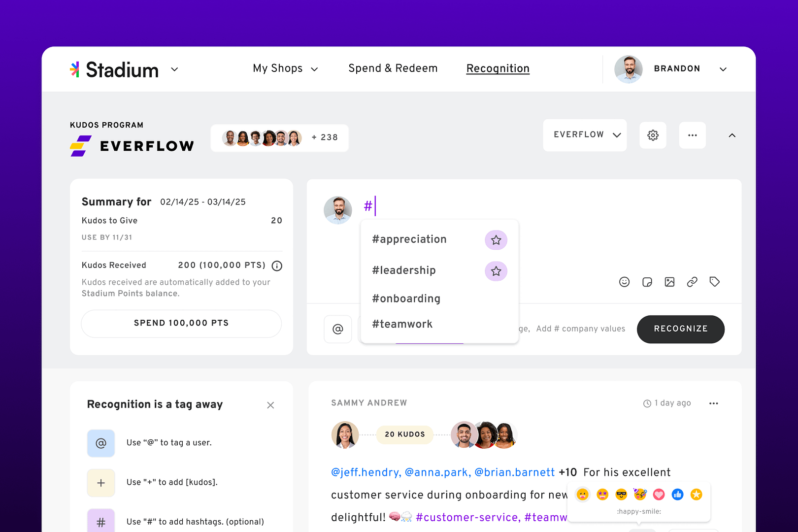Click the @ mention button
The width and height of the screenshot is (798, 532).
coord(338,329)
